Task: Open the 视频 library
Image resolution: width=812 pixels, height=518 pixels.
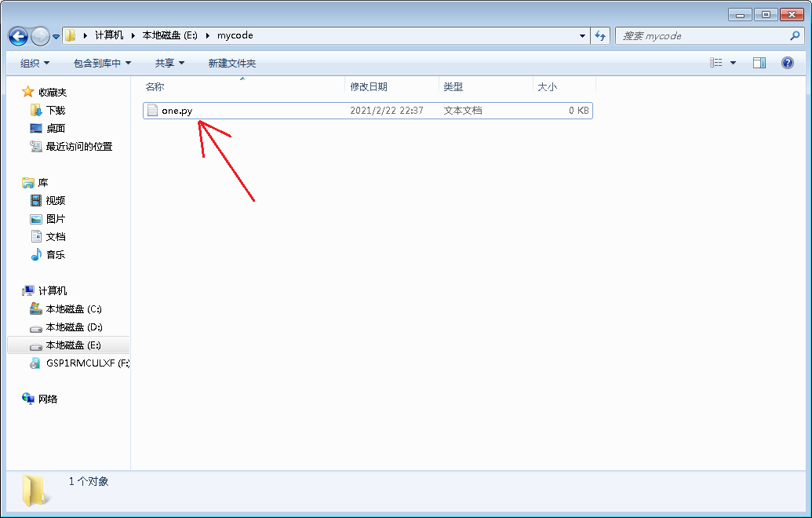Action: click(56, 200)
